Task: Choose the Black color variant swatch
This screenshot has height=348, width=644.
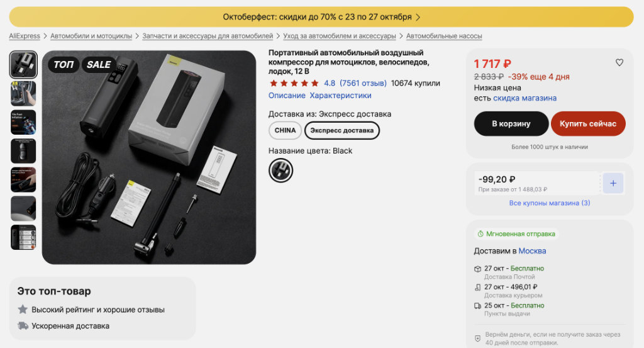Action: coord(281,170)
